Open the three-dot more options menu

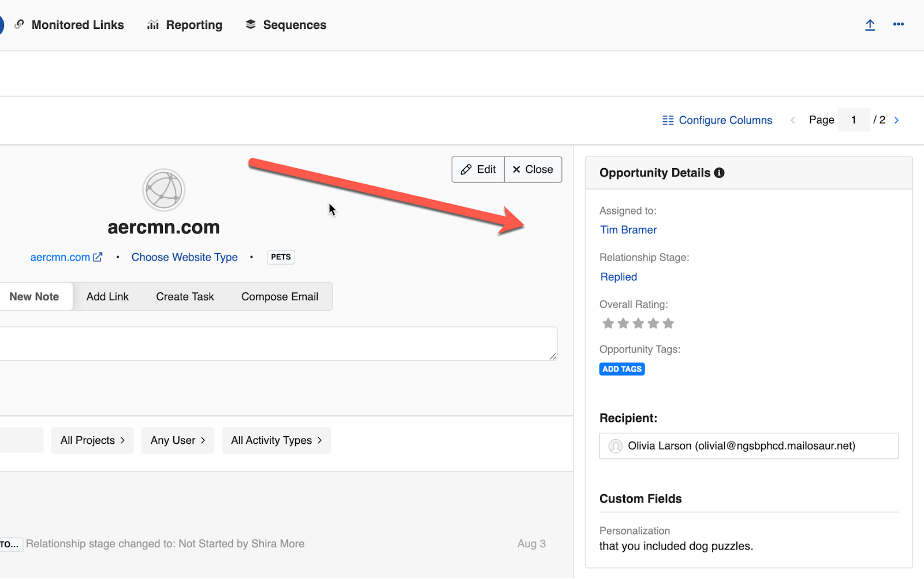pyautogui.click(x=898, y=24)
